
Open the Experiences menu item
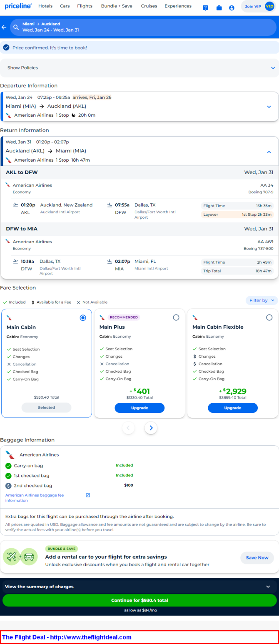point(178,6)
